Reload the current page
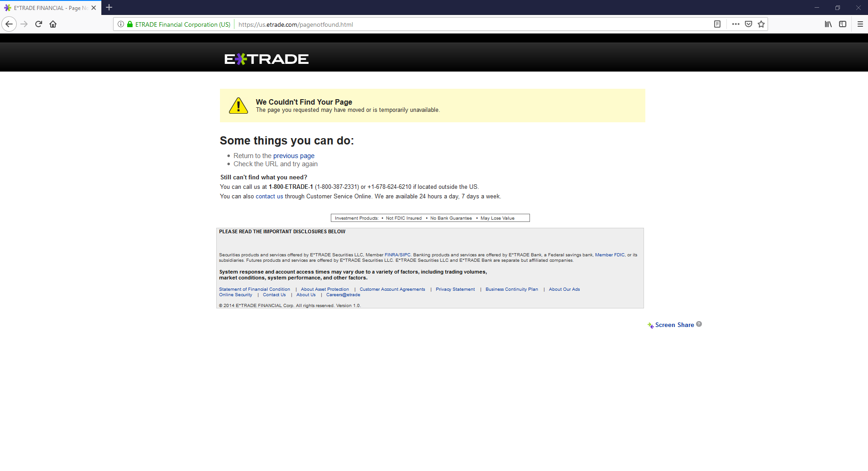This screenshot has width=868, height=471. click(x=38, y=24)
